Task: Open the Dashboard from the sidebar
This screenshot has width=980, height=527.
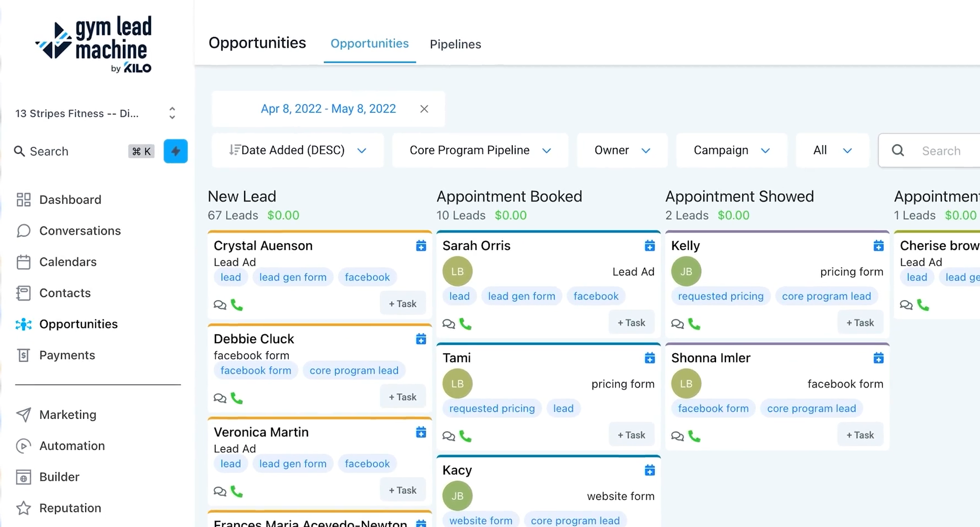Action: 70,200
